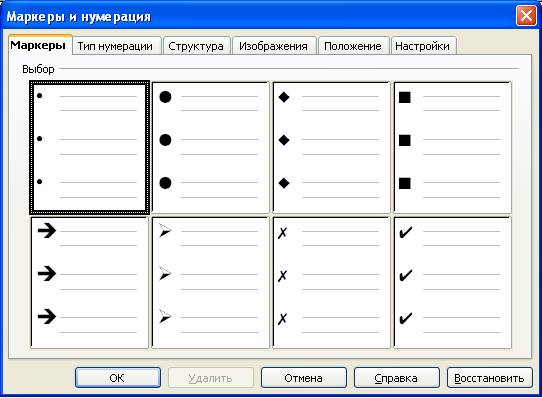542x398 pixels.
Task: Close the Маркеры и нумерация dialog
Action: click(x=526, y=16)
